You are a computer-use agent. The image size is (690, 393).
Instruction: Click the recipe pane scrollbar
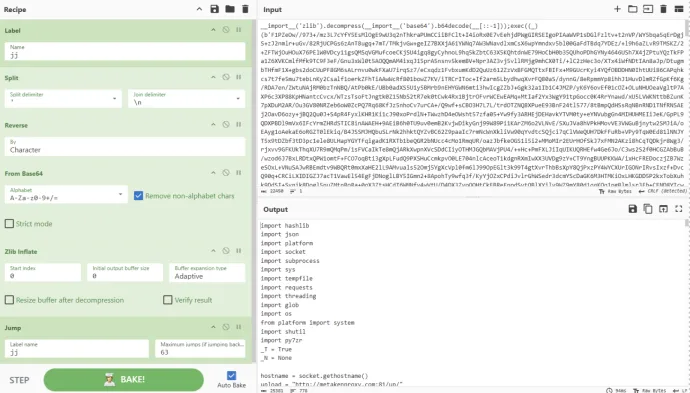(254, 191)
